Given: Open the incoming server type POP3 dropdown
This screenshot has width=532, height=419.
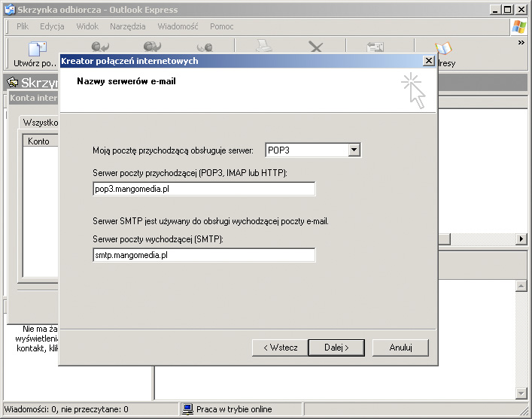Looking at the screenshot, I should pyautogui.click(x=354, y=150).
